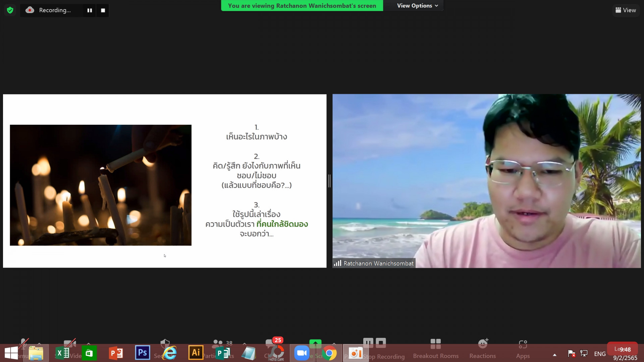The image size is (644, 362).
Task: Click the Action Center flag tray icon
Action: (x=572, y=354)
